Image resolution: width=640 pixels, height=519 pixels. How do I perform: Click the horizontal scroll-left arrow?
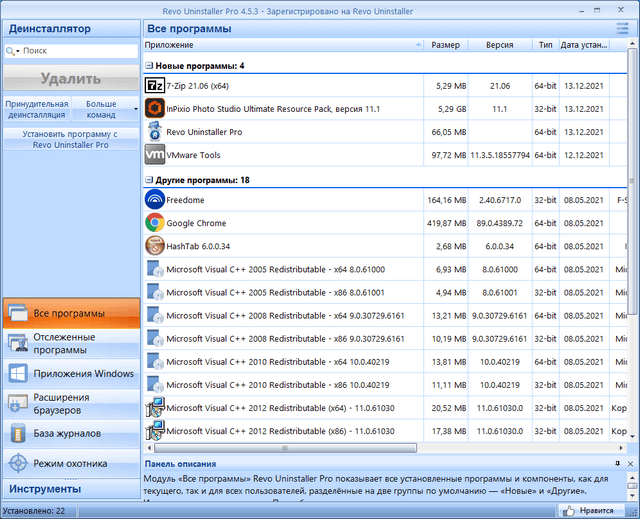point(149,448)
